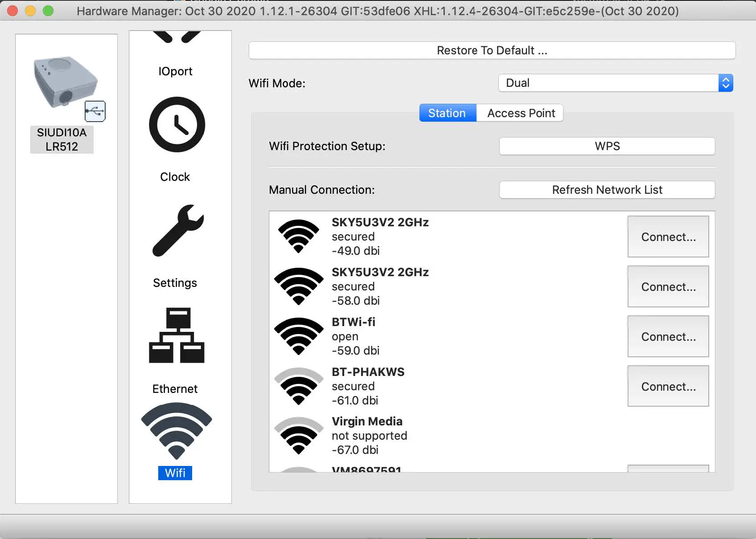Viewport: 756px width, 539px height.
Task: Click the Virgin Media signal strength icon
Action: [x=299, y=437]
